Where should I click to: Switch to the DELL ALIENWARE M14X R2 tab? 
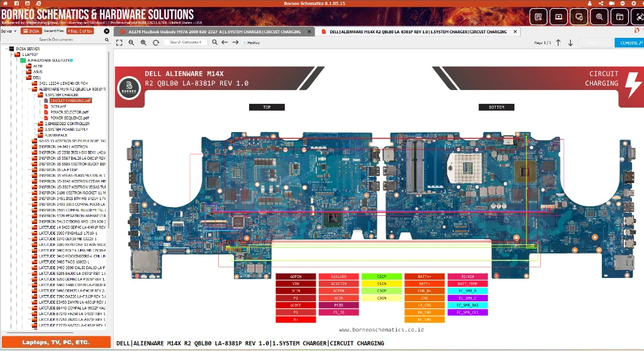click(418, 31)
